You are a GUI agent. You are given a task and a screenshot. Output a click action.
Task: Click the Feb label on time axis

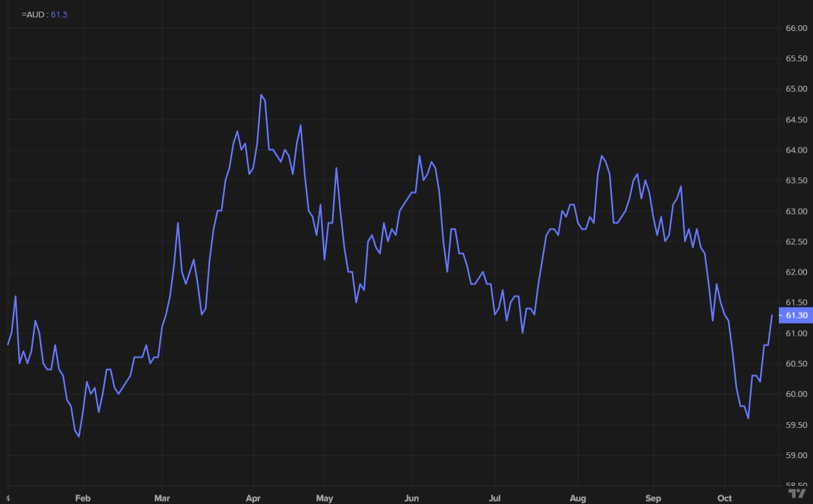[x=83, y=498]
